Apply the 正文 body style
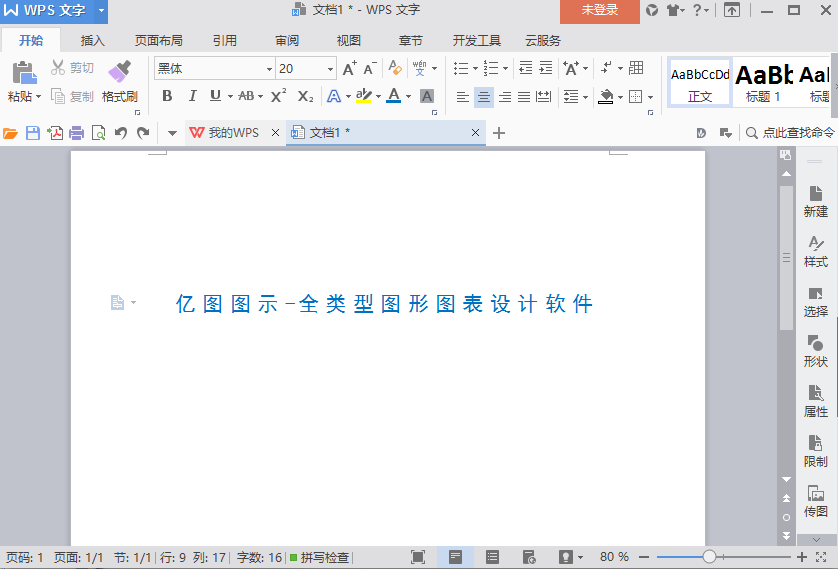Image resolution: width=838 pixels, height=569 pixels. tap(700, 83)
